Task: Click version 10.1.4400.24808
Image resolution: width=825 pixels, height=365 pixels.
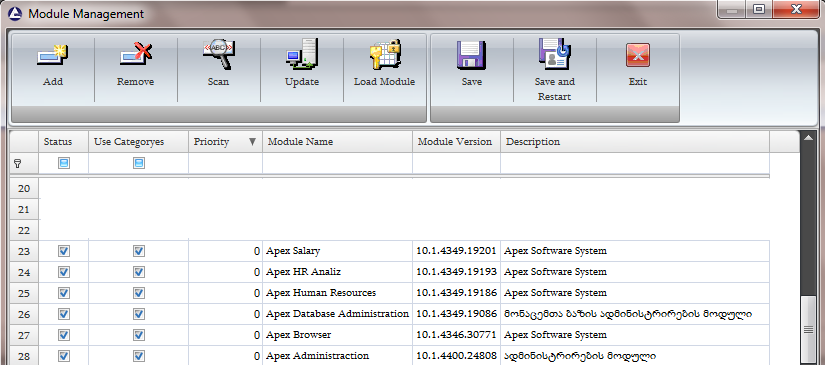Action: click(x=456, y=356)
